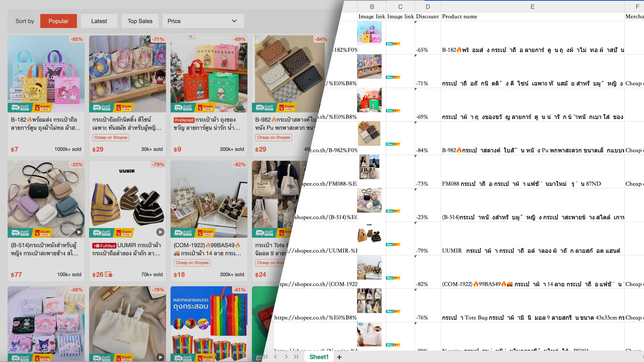Viewport: 644px width, 362px height.
Task: Play the video on the B-514 leather bag listing
Action: click(79, 232)
